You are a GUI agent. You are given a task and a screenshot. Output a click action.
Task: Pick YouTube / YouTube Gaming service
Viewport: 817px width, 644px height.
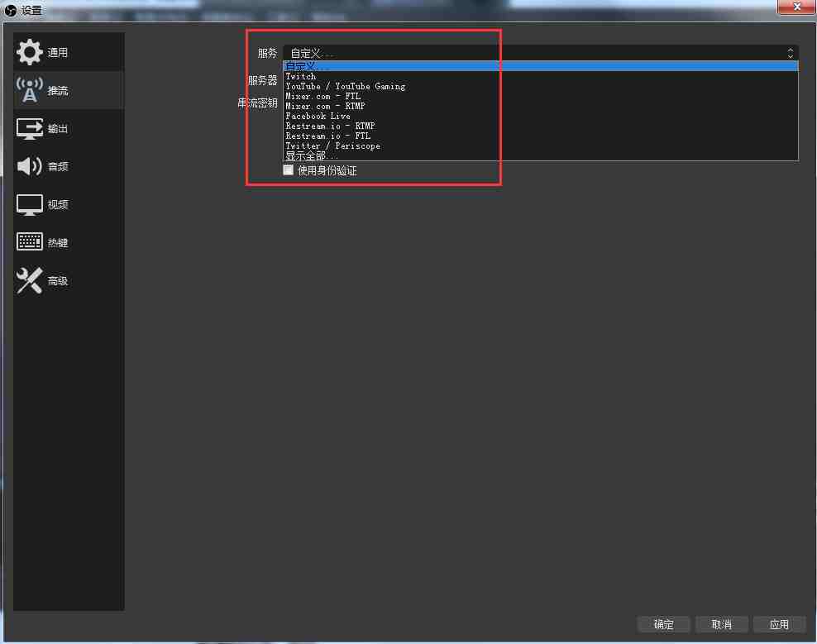540,86
